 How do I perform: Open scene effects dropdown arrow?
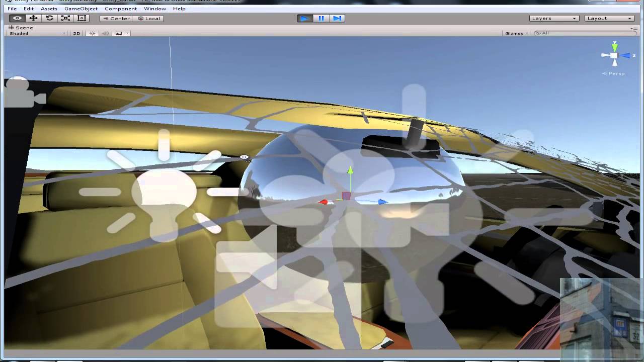tap(127, 33)
